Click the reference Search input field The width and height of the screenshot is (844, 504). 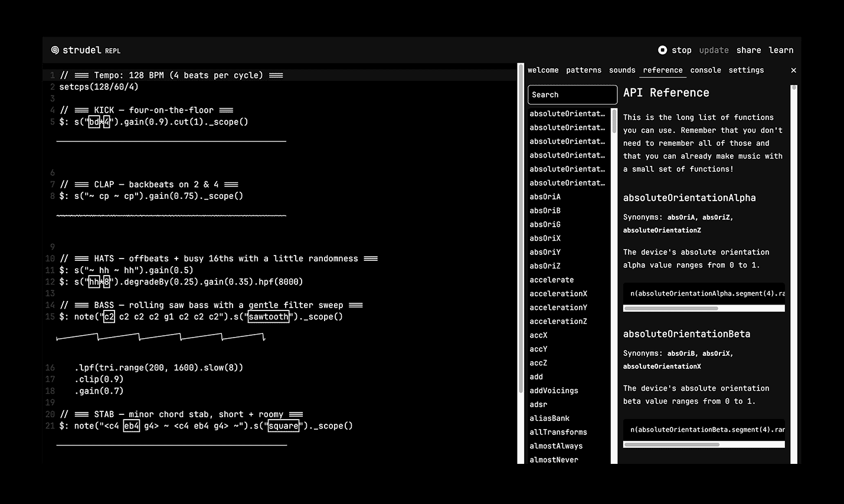pyautogui.click(x=572, y=94)
